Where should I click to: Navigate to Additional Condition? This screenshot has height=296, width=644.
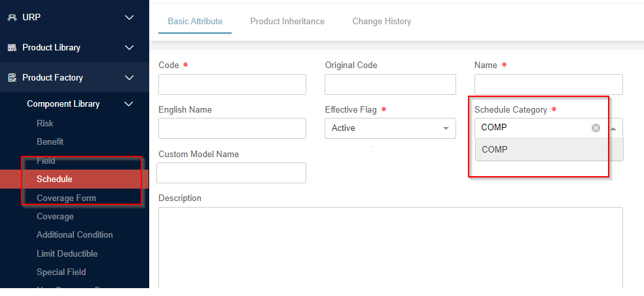point(75,234)
